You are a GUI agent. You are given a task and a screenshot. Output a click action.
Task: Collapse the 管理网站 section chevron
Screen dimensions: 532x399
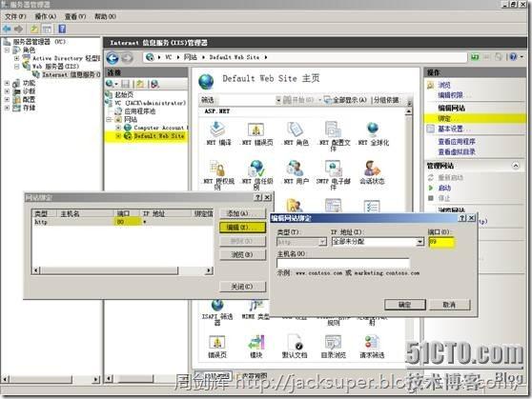coord(516,166)
